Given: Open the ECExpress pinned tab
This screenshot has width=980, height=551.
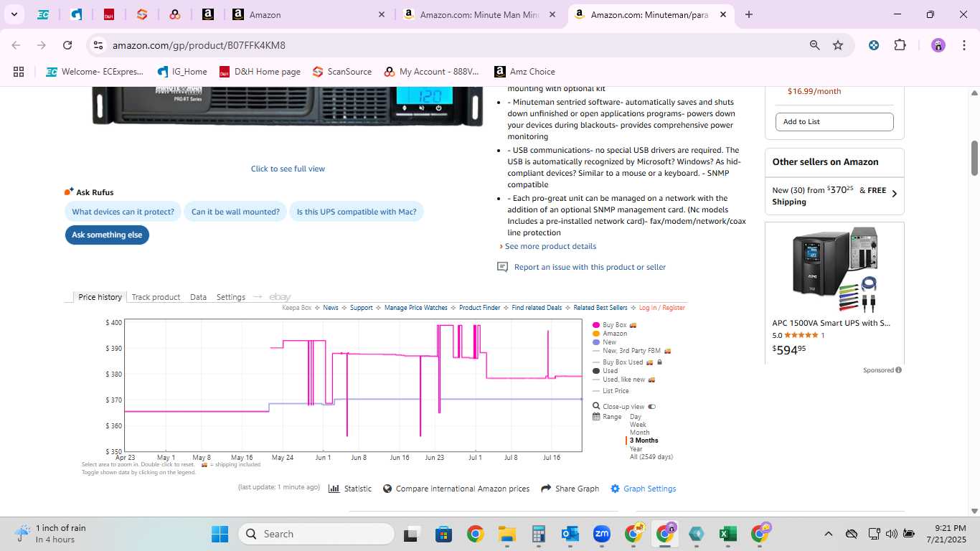Looking at the screenshot, I should click(43, 14).
